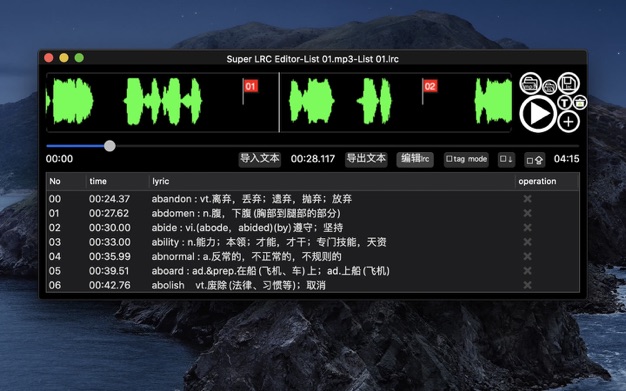Click 编辑lrc edit button
The width and height of the screenshot is (626, 391).
tap(415, 159)
